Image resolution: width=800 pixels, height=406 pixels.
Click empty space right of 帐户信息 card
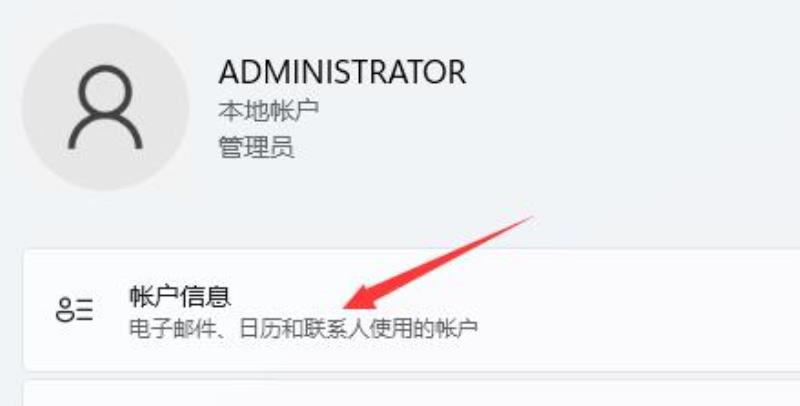638,310
